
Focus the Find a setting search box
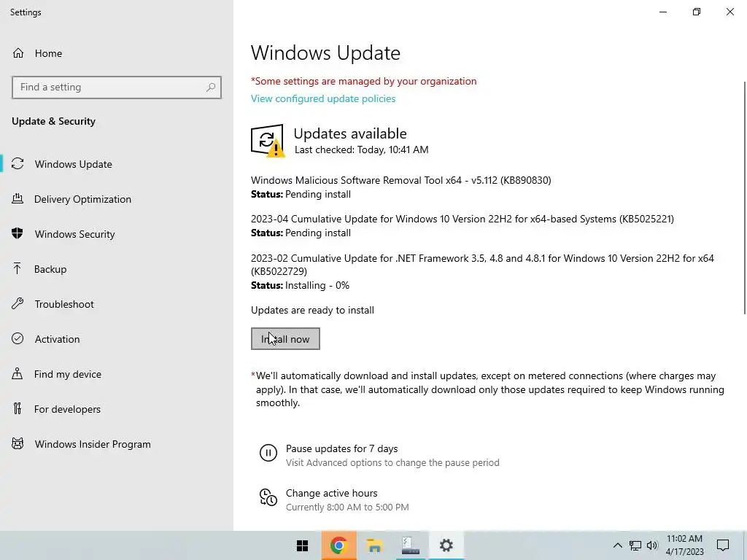coord(116,87)
